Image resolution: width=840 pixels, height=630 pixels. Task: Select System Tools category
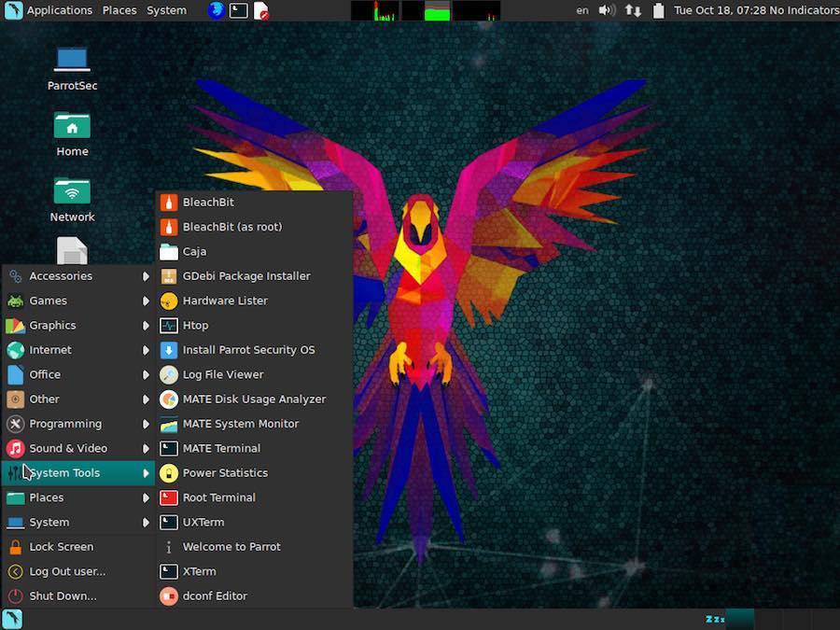(x=78, y=473)
